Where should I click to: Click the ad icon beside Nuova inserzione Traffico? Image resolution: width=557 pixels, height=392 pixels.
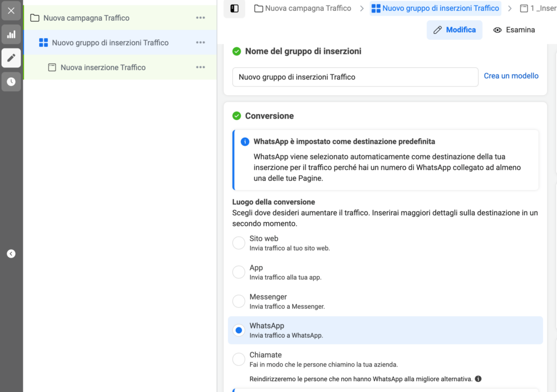[x=52, y=67]
